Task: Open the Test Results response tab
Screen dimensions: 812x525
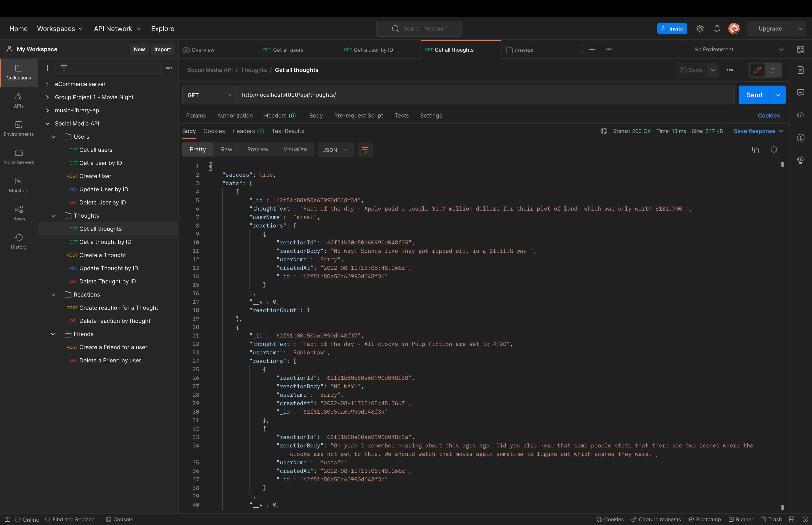Action: (x=288, y=131)
